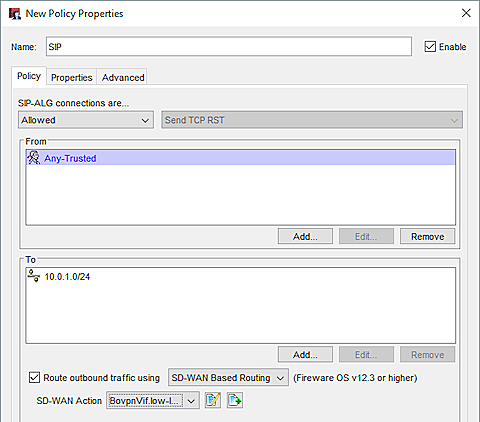
Task: Click the add new SD-WAN action icon
Action: click(235, 400)
